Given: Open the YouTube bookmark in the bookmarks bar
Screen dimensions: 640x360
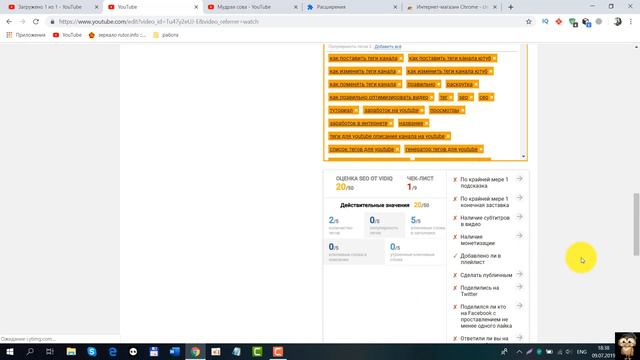Looking at the screenshot, I should 67,35.
